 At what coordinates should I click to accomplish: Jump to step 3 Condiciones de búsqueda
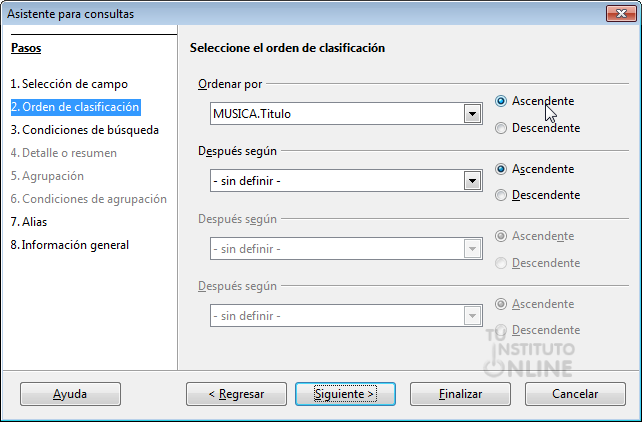click(x=85, y=130)
